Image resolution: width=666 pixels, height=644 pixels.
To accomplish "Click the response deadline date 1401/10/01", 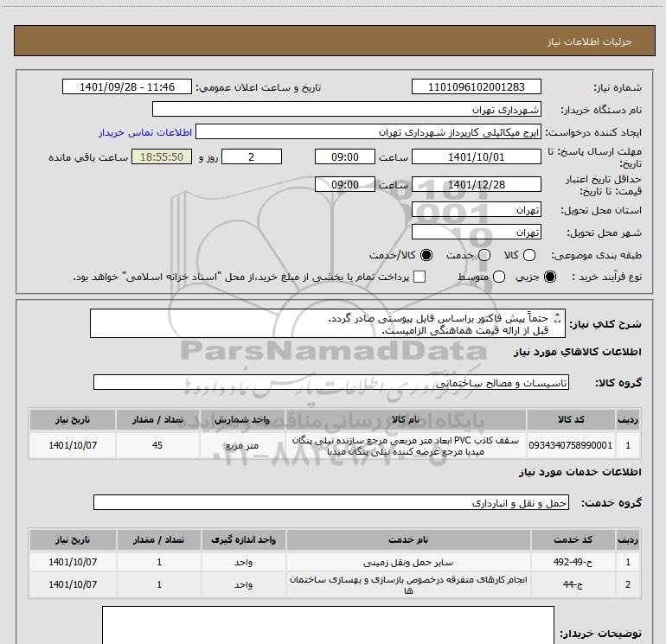I will (476, 156).
